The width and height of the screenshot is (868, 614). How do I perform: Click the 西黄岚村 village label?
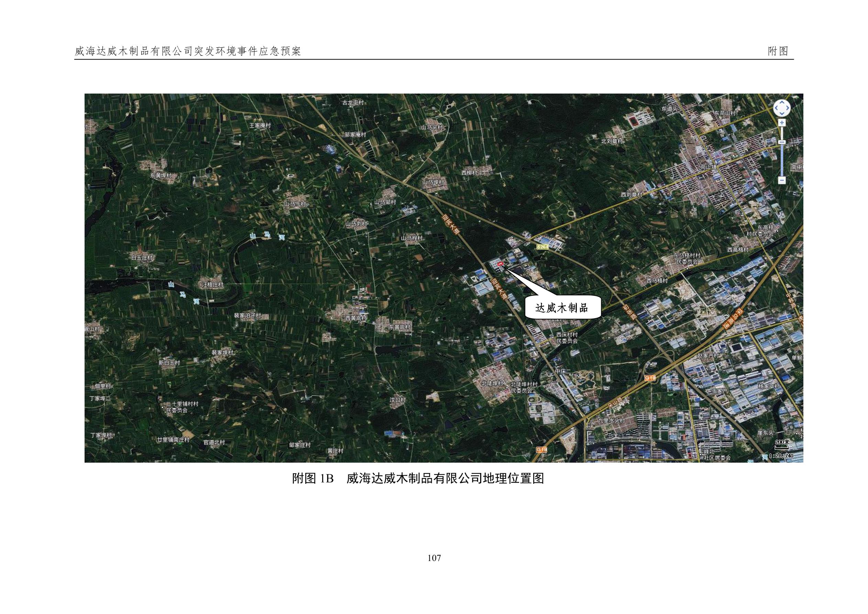tap(356, 318)
